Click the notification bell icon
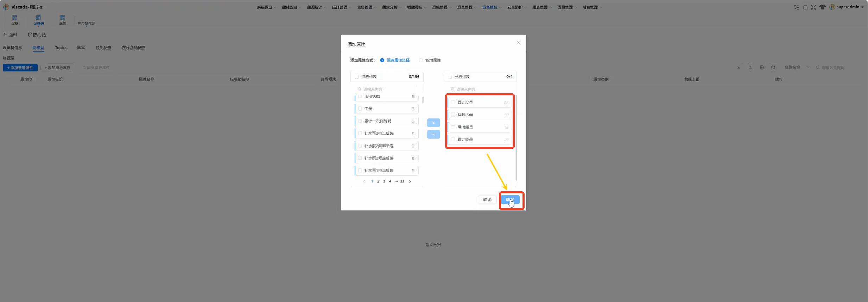This screenshot has height=302, width=868. point(805,7)
